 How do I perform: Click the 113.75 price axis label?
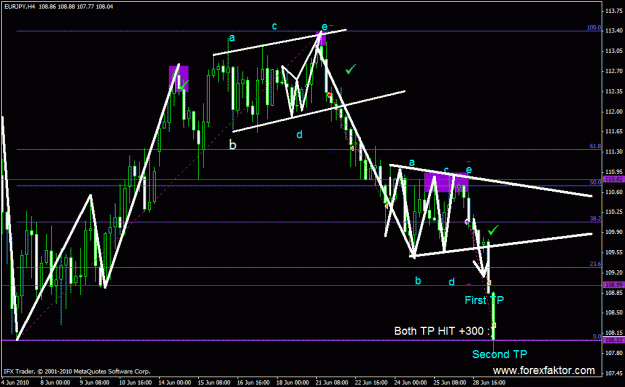[614, 11]
